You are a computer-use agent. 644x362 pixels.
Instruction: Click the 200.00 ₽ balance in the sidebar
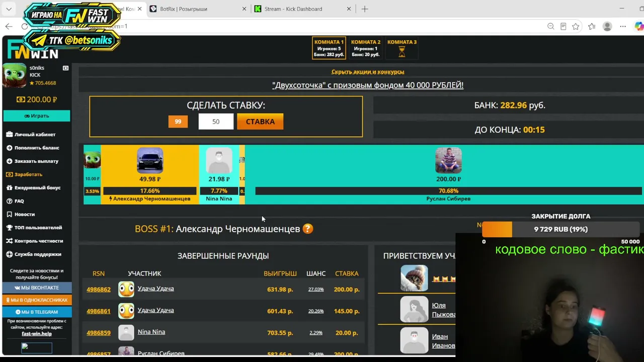[x=37, y=100]
